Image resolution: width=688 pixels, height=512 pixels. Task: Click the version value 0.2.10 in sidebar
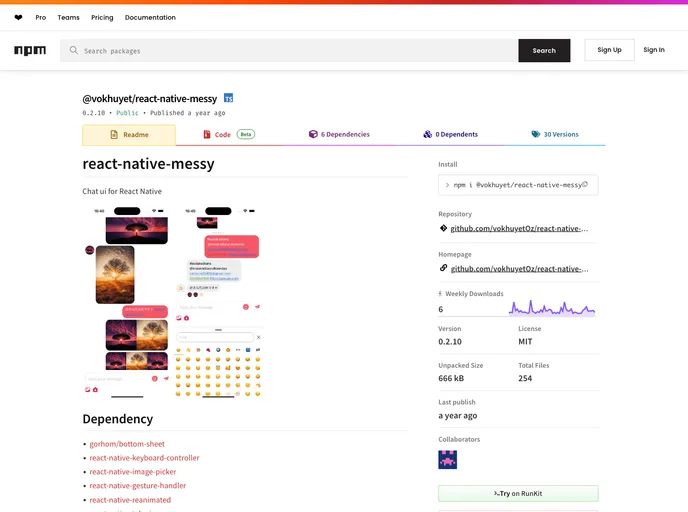tap(450, 341)
